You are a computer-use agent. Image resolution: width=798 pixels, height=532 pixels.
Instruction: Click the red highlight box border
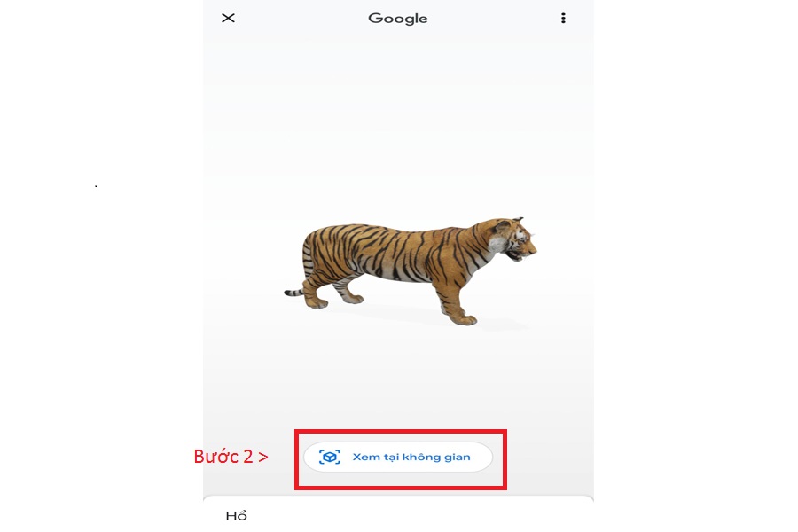[x=401, y=431]
